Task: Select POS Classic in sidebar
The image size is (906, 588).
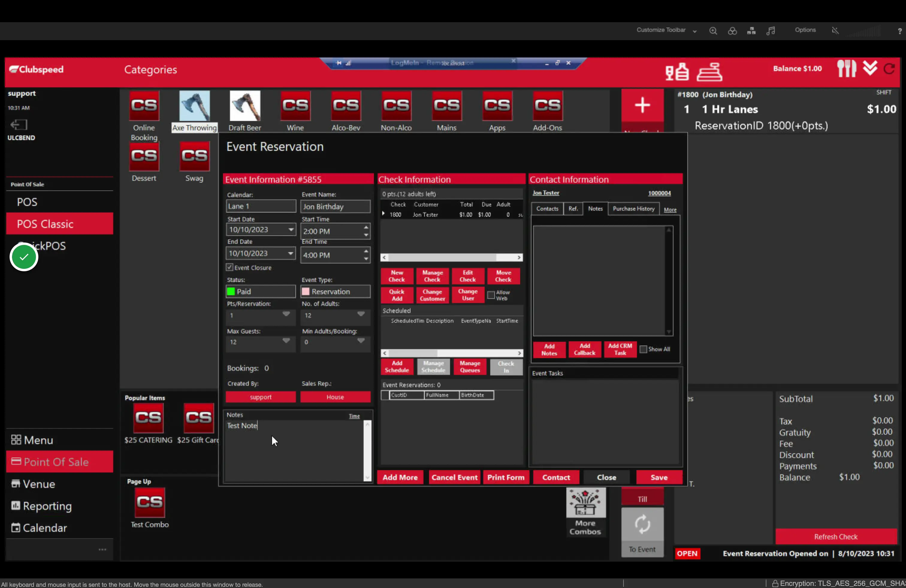Action: 60,224
